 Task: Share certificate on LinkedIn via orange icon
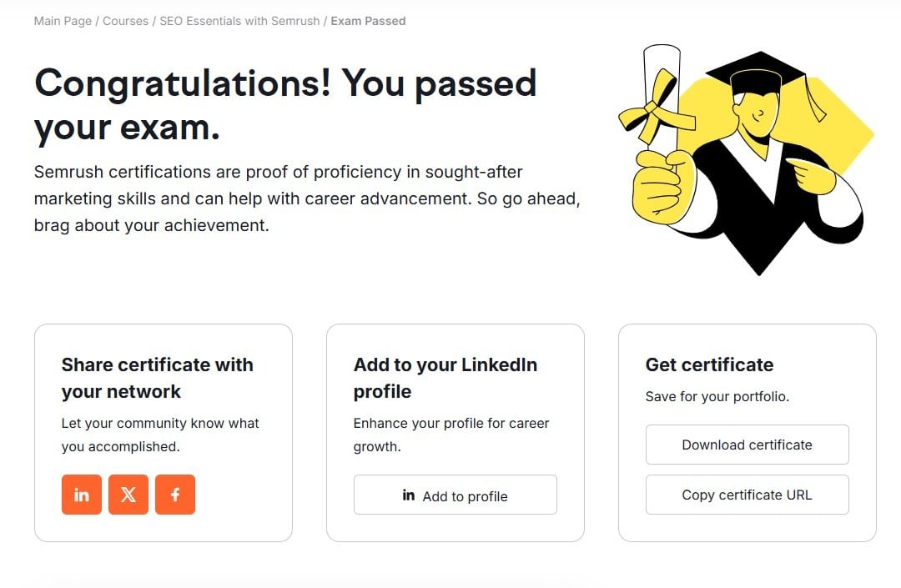[x=82, y=495]
